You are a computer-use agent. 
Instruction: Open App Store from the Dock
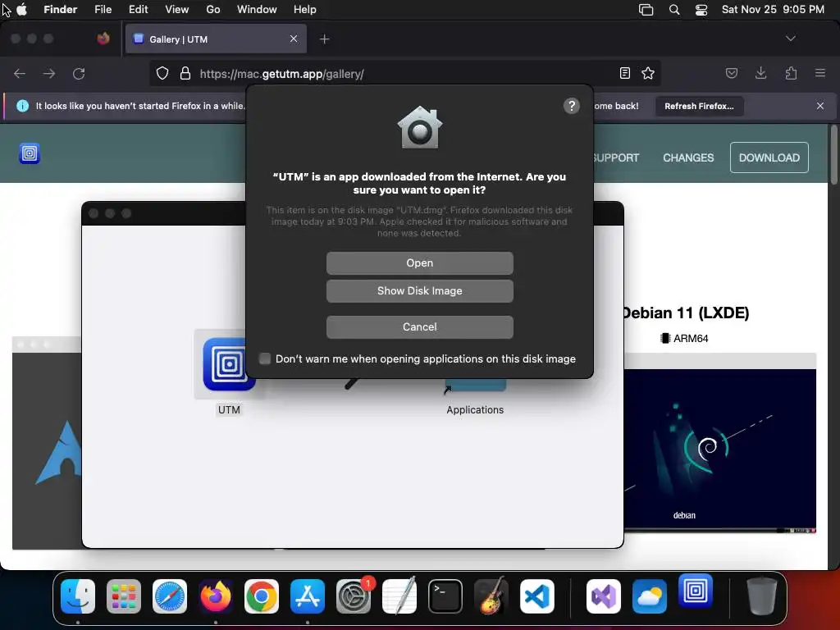click(x=308, y=596)
